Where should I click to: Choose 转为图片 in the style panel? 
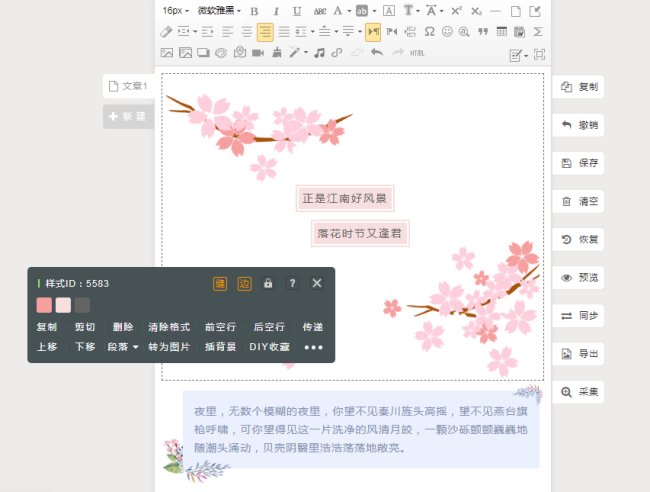pos(169,347)
